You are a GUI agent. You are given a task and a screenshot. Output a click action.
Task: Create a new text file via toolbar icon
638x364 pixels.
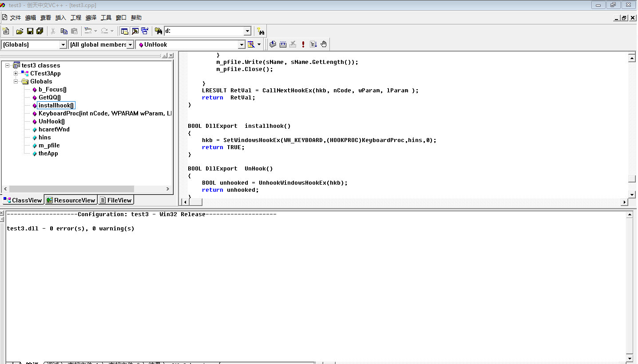[x=6, y=31]
